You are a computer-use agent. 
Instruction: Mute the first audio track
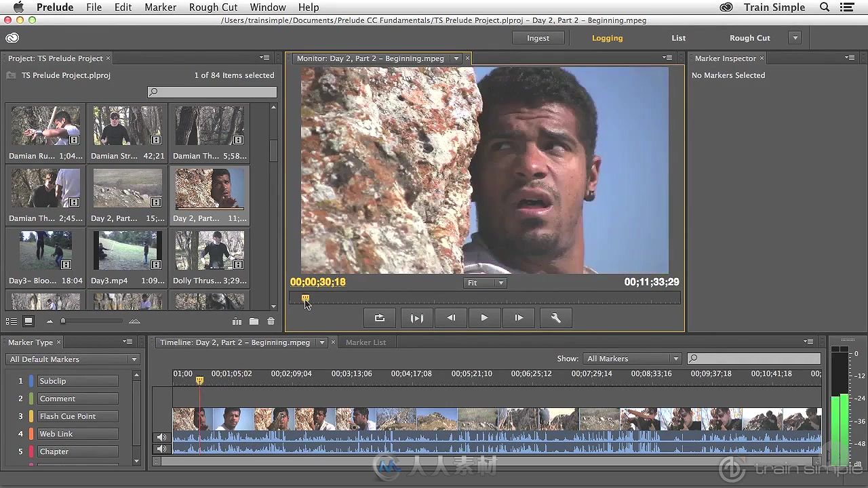tap(161, 437)
